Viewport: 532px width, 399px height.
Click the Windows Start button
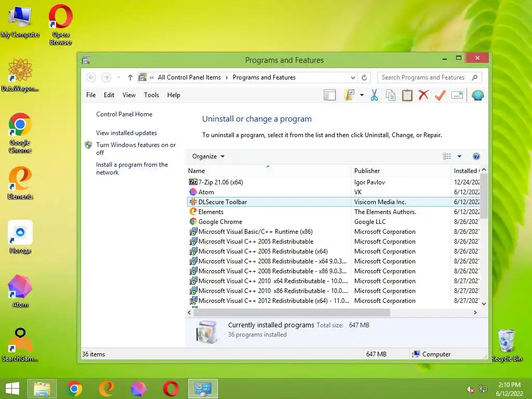(12, 389)
